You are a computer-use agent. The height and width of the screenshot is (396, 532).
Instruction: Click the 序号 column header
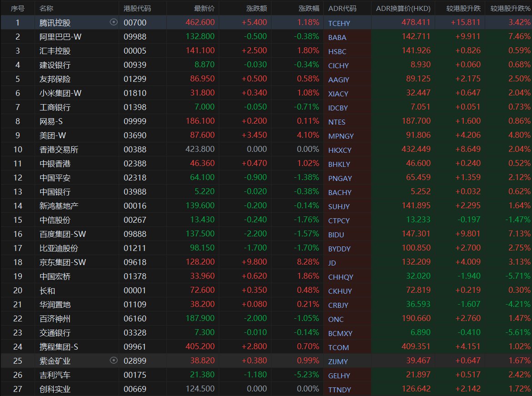[x=18, y=9]
